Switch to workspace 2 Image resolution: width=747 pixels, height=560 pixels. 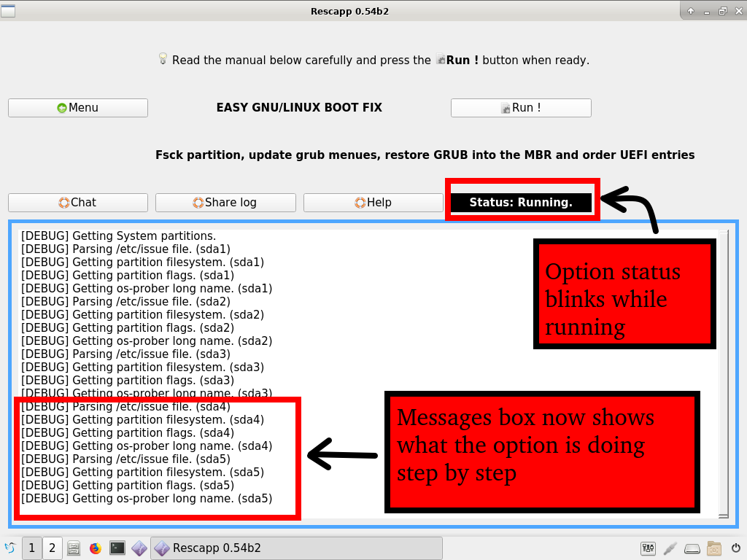[x=52, y=548]
